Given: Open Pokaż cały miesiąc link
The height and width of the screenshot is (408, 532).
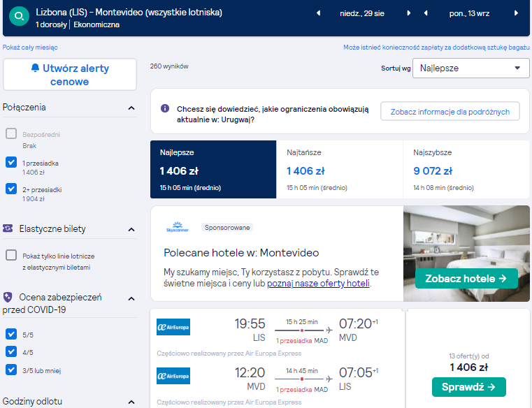Looking at the screenshot, I should (30, 48).
